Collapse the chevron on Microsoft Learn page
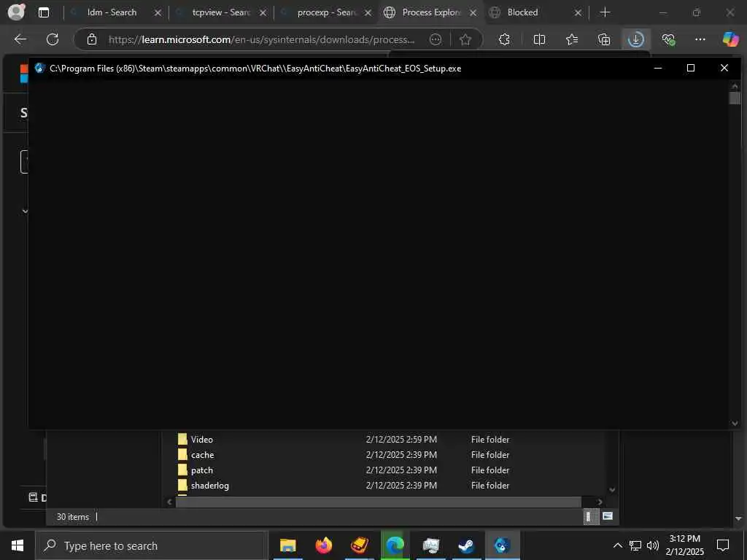Viewport: 747px width, 560px height. tap(25, 211)
